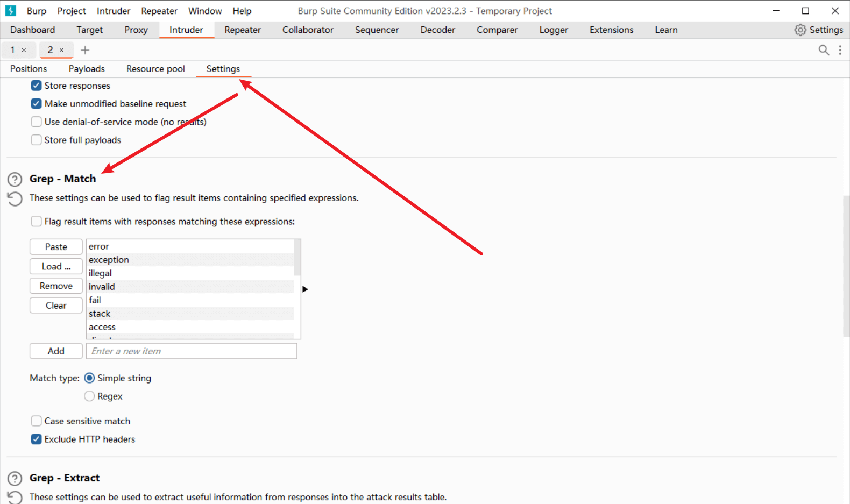850x504 pixels.
Task: Open the Decoder tab
Action: (x=438, y=30)
